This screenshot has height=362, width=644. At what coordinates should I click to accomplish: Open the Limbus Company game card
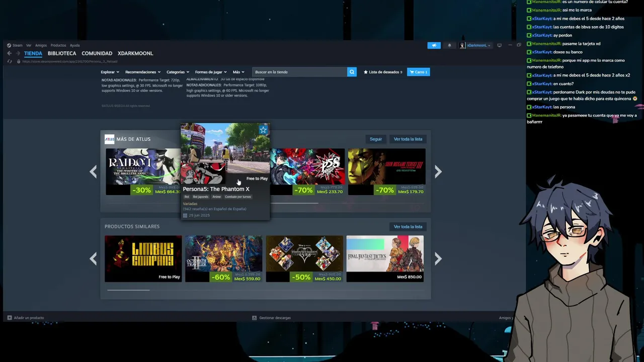tap(143, 258)
